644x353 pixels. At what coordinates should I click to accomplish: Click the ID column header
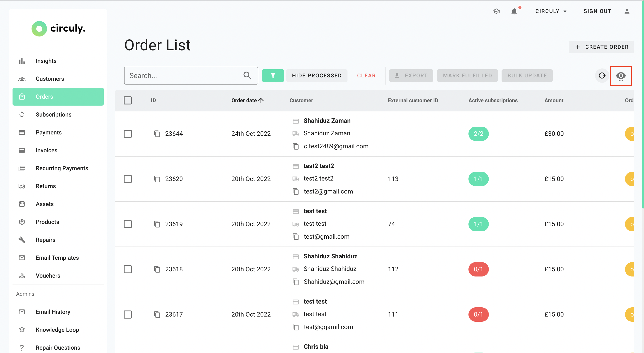tap(153, 100)
